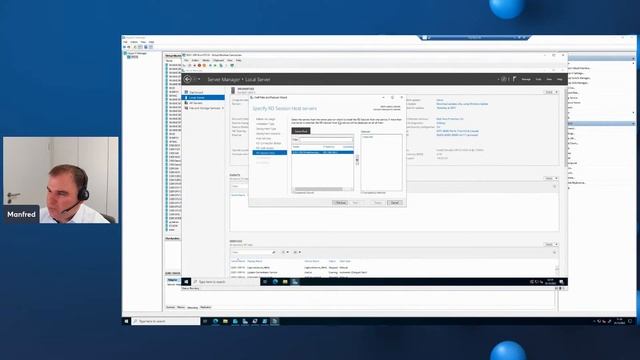The image size is (640, 360).
Task: Open Server Manager in the VM guest taskbar
Action: [295, 282]
